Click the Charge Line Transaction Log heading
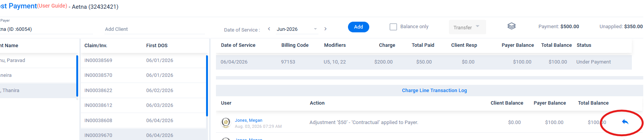The image size is (644, 140). pos(435,91)
